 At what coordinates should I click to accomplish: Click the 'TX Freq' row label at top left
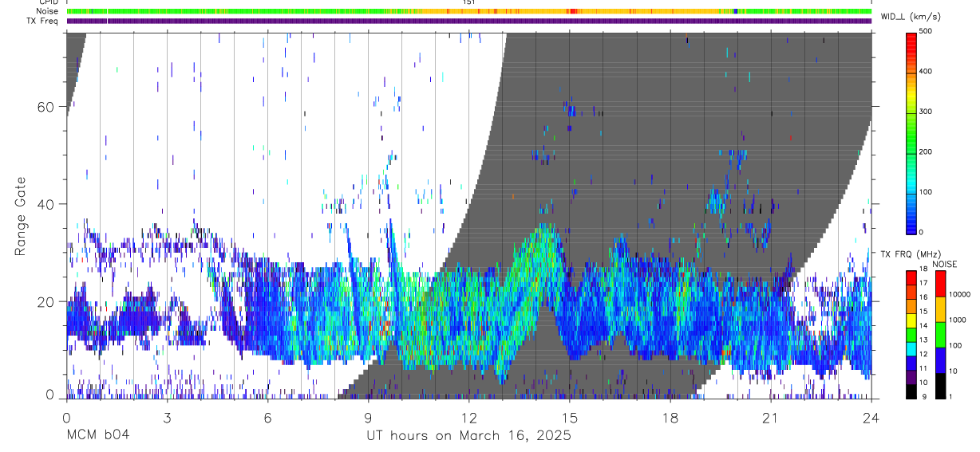click(42, 21)
